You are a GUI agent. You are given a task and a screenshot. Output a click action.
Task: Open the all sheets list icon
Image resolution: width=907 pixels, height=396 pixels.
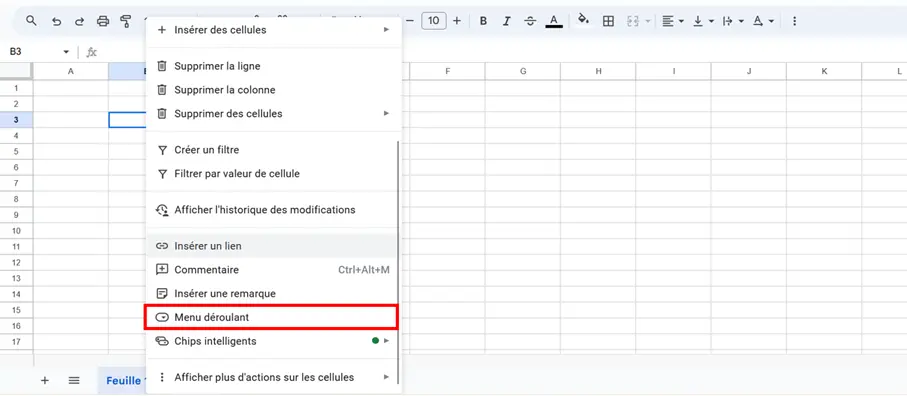coord(73,380)
